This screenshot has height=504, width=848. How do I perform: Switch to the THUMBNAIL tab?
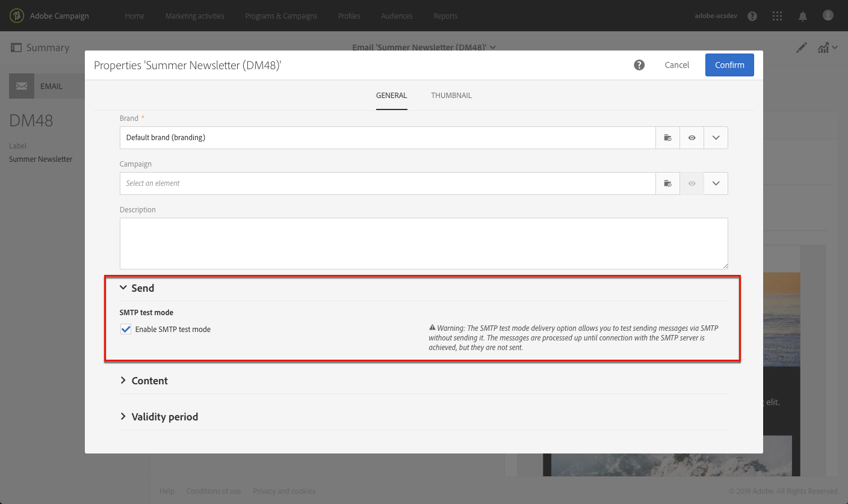451,96
